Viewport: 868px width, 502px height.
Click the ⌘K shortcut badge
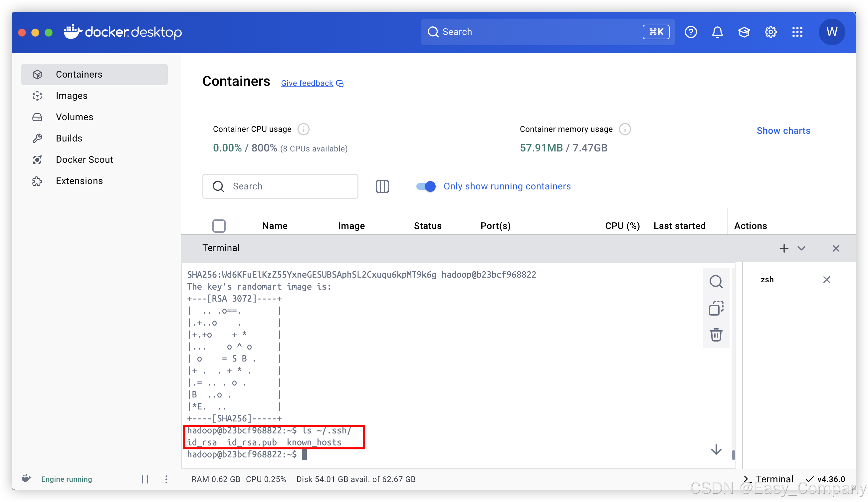coord(656,32)
